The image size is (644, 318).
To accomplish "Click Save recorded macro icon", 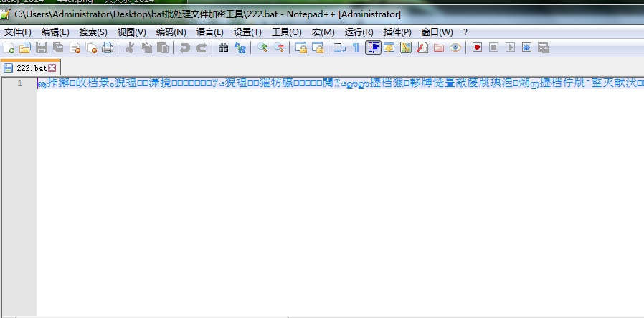I will tap(544, 47).
